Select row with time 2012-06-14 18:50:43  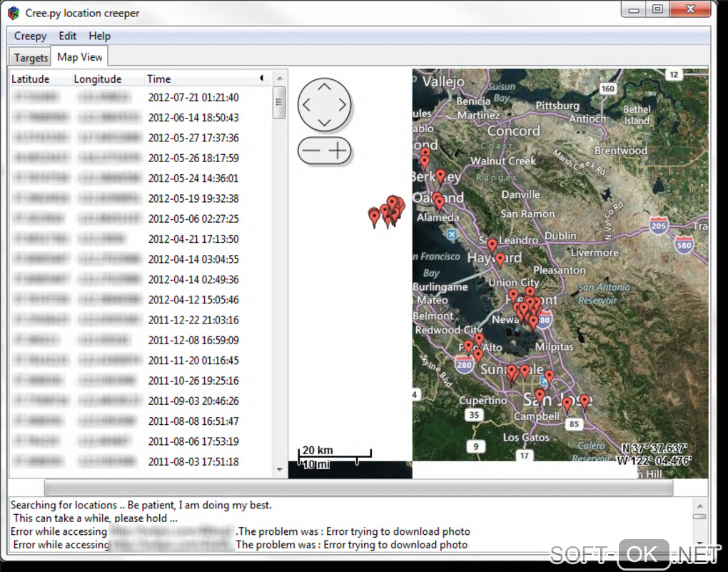pyautogui.click(x=141, y=118)
